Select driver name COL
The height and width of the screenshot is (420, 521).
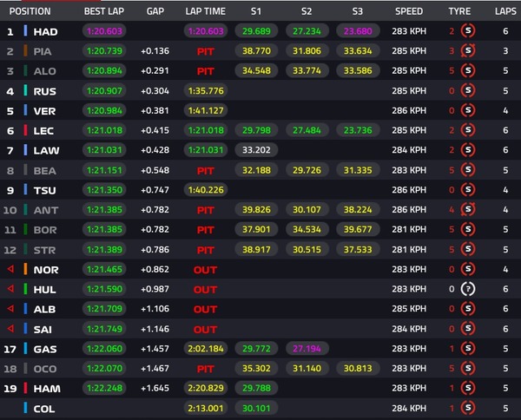pyautogui.click(x=44, y=409)
